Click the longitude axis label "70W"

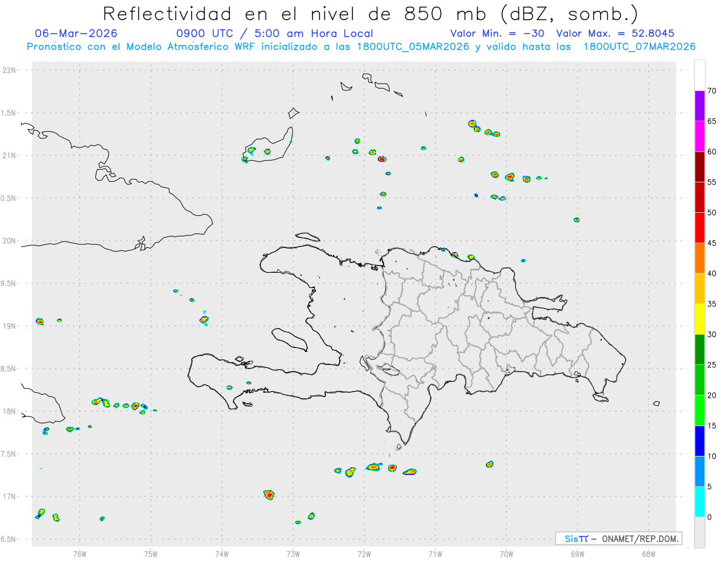[x=507, y=554]
